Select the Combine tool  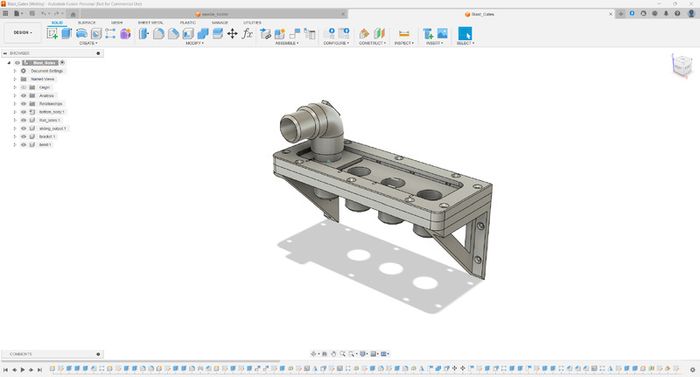[x=203, y=34]
